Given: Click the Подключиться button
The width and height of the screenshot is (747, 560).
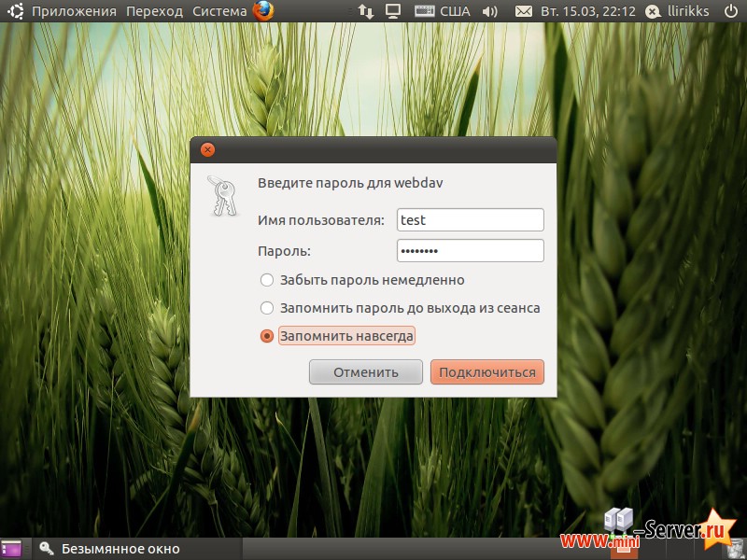Looking at the screenshot, I should click(487, 371).
